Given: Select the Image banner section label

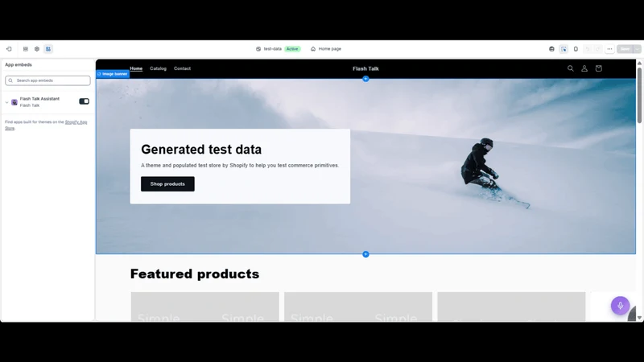Looking at the screenshot, I should coord(113,74).
